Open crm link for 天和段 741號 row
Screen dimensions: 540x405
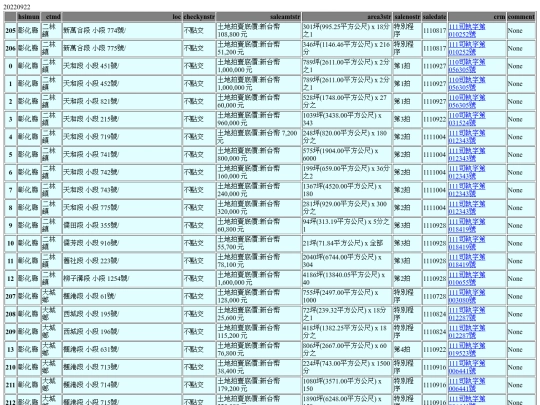coord(467,155)
